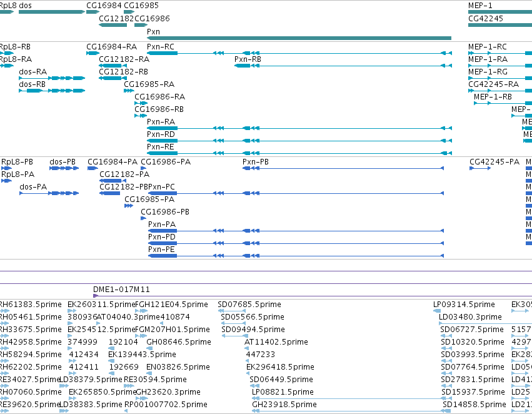Click transcript label MEP-1-RB
532x414 pixels.
[x=493, y=97]
